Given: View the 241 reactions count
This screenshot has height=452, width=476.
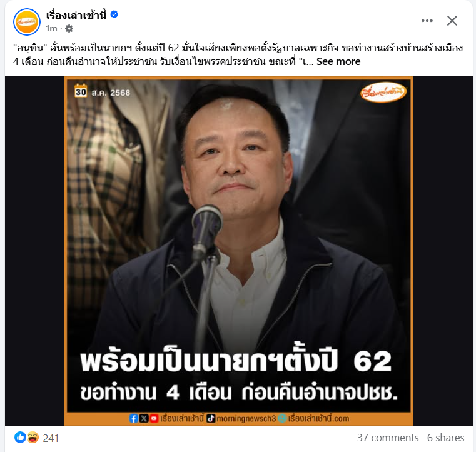Looking at the screenshot, I should pos(51,438).
